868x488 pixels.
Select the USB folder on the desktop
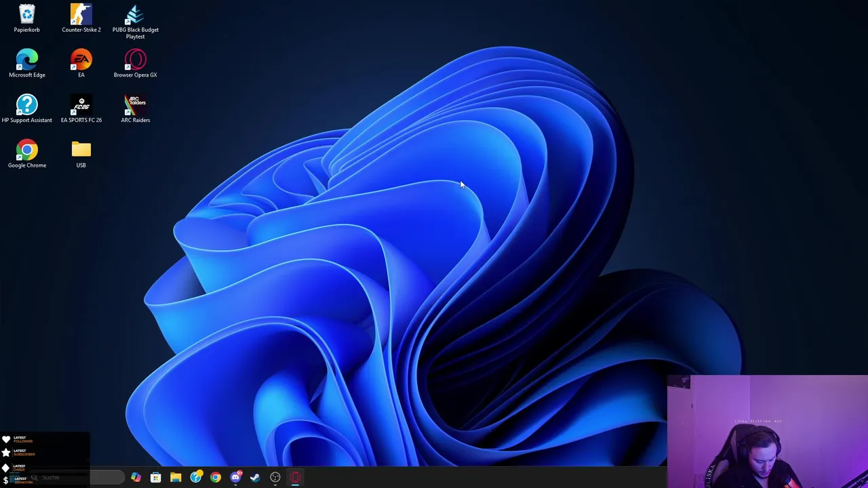click(81, 155)
